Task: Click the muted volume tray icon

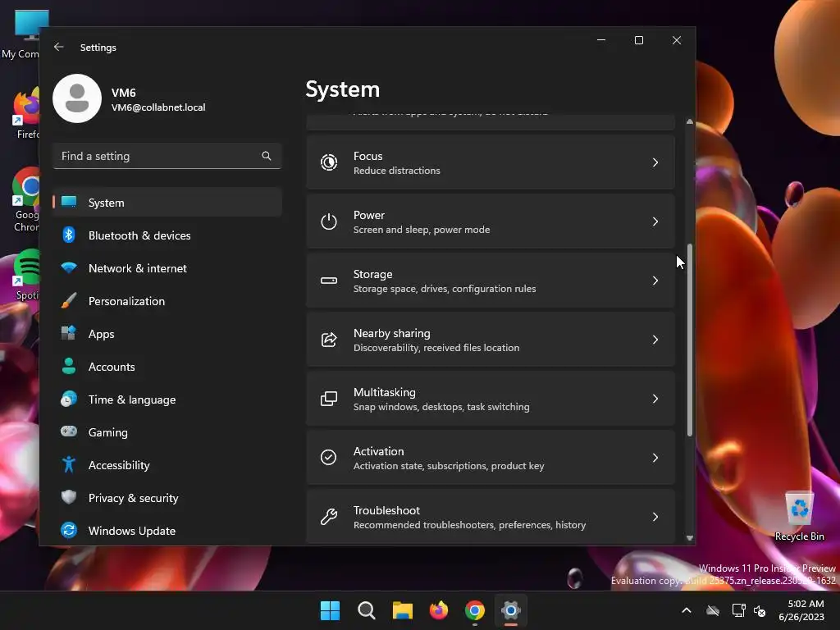Action: (760, 610)
